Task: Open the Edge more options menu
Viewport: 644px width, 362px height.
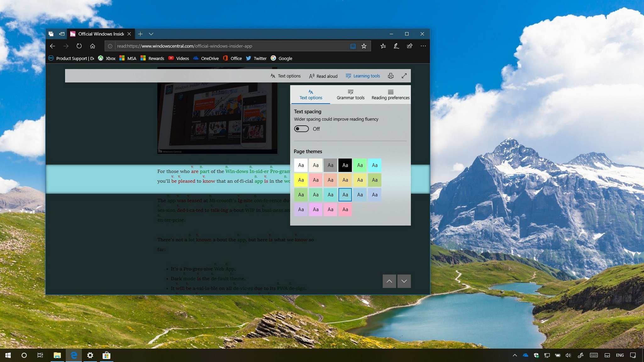Action: coord(423,46)
